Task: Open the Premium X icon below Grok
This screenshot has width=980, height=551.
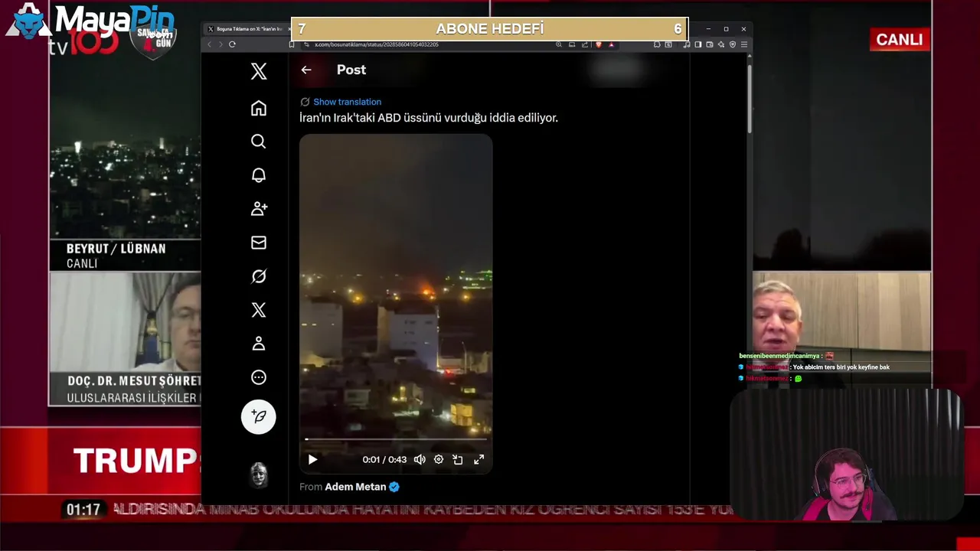Action: pyautogui.click(x=259, y=310)
